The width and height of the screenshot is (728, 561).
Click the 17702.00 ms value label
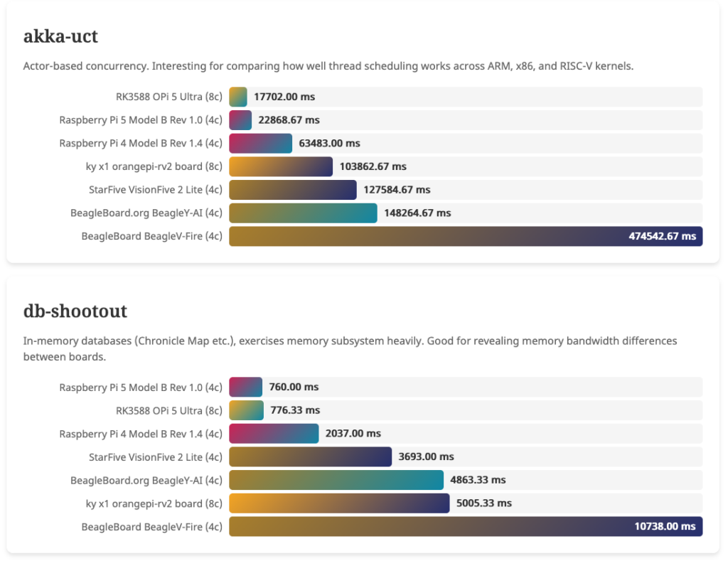(284, 97)
